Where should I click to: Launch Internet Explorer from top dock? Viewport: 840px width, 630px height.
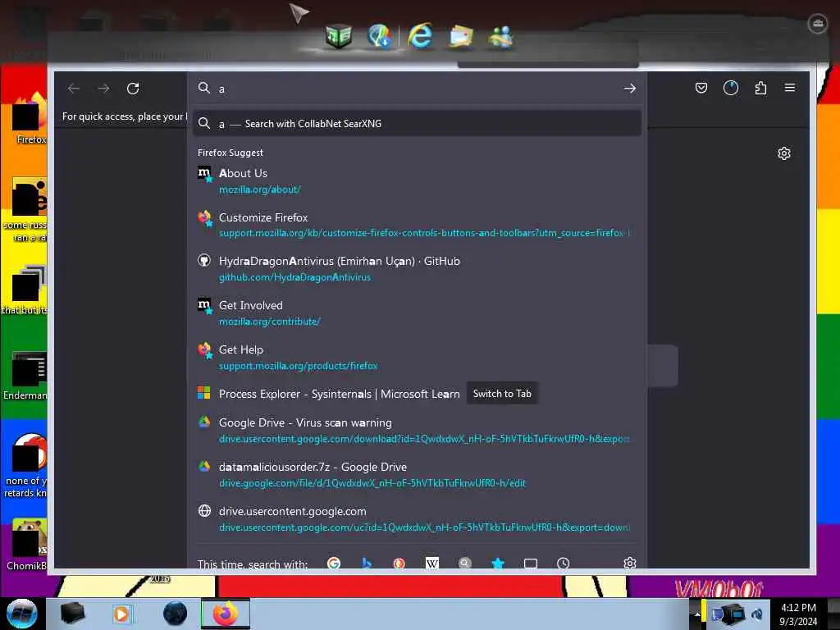pos(420,36)
